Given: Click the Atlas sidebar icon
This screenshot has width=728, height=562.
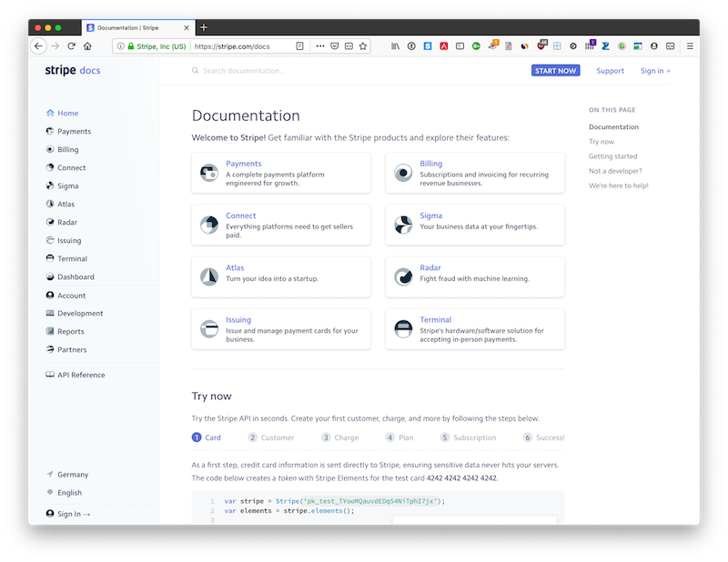Looking at the screenshot, I should [x=50, y=204].
